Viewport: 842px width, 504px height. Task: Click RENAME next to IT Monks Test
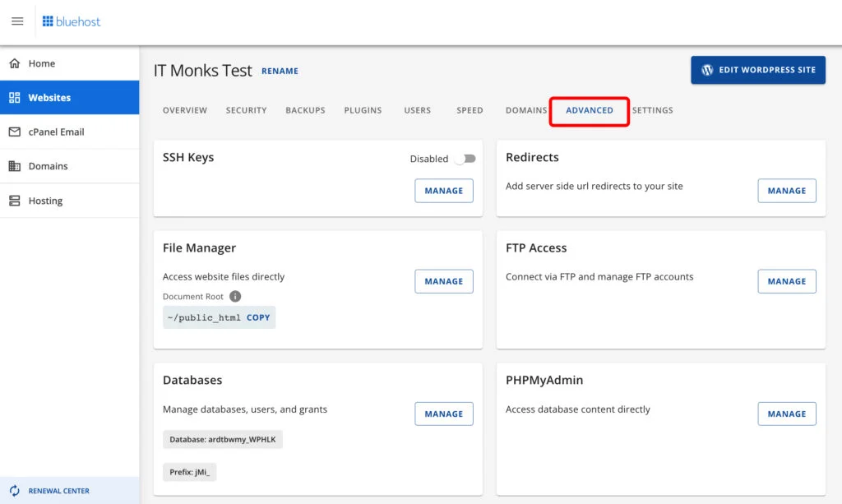280,71
